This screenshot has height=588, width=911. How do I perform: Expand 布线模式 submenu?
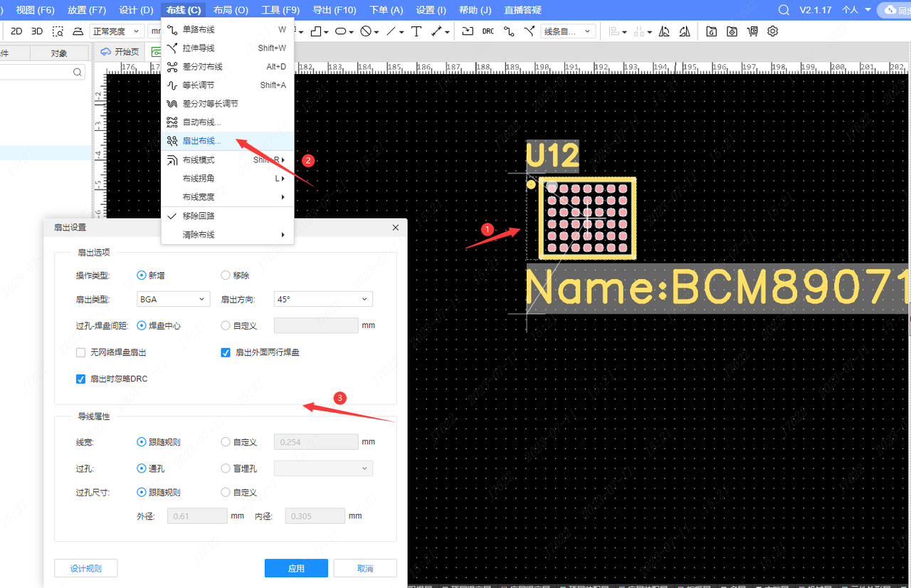tap(228, 159)
